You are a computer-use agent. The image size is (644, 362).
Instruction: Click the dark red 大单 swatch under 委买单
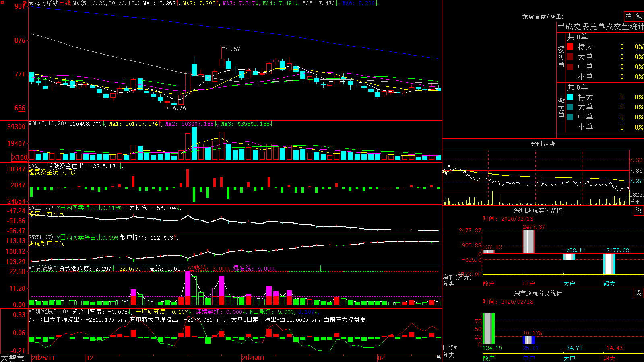point(570,57)
